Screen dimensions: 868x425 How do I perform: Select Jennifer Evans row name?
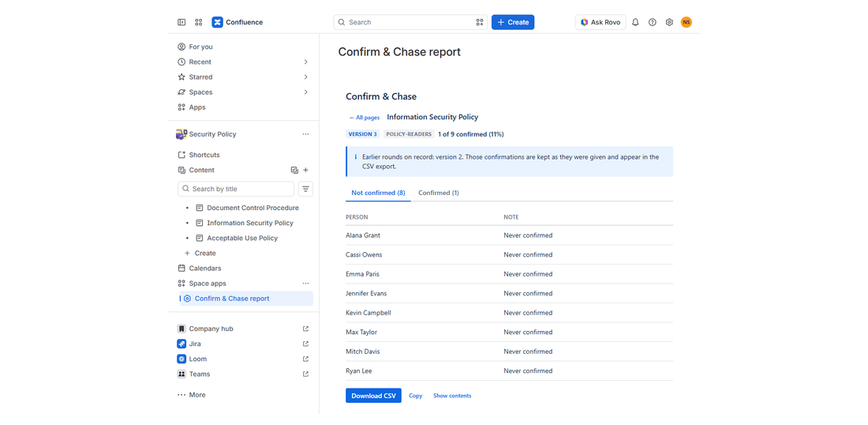click(x=366, y=294)
